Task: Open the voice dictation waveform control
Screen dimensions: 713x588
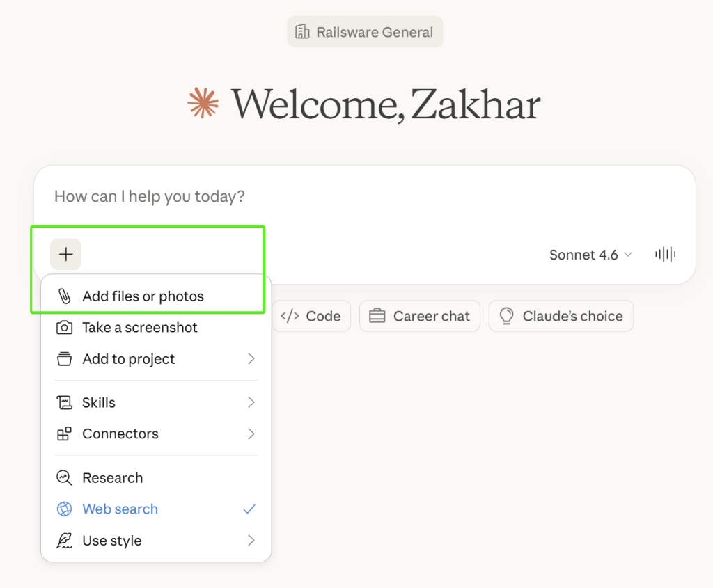Action: [x=665, y=254]
